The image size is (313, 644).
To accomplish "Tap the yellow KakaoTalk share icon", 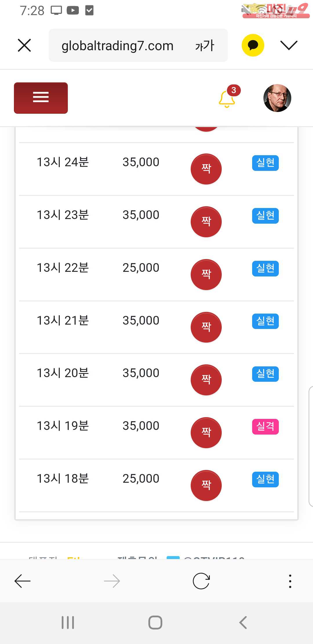I will click(253, 45).
